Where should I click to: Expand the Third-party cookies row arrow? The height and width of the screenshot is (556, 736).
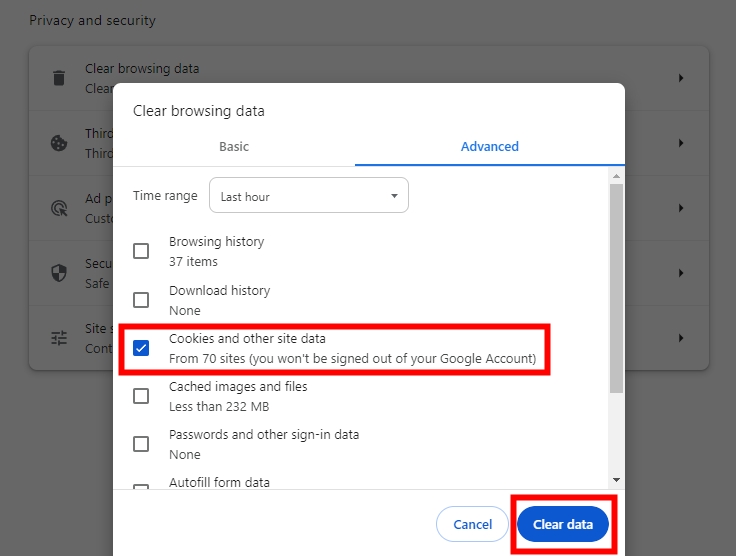[681, 143]
